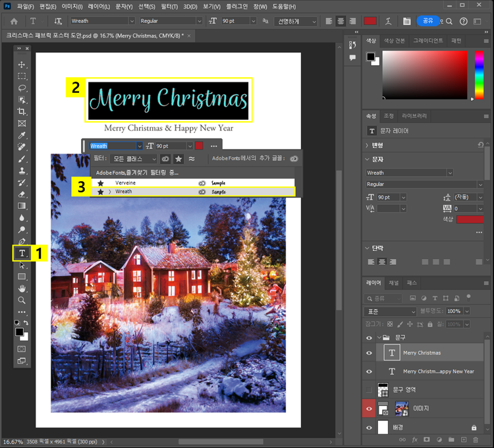This screenshot has width=494, height=448.
Task: Select the Eyedropper tool
Action: 22,135
